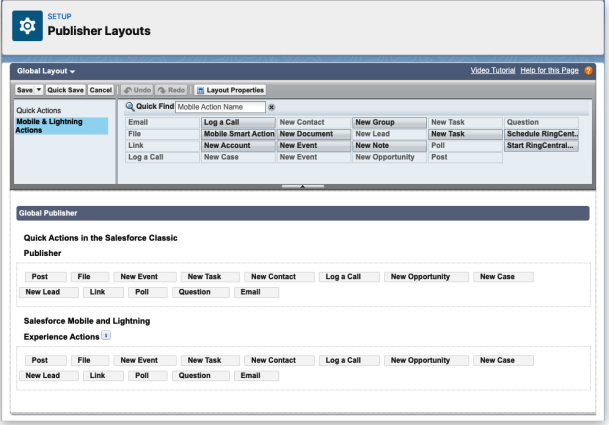Select New Document palette item
This screenshot has width=609, height=425.
(x=314, y=134)
